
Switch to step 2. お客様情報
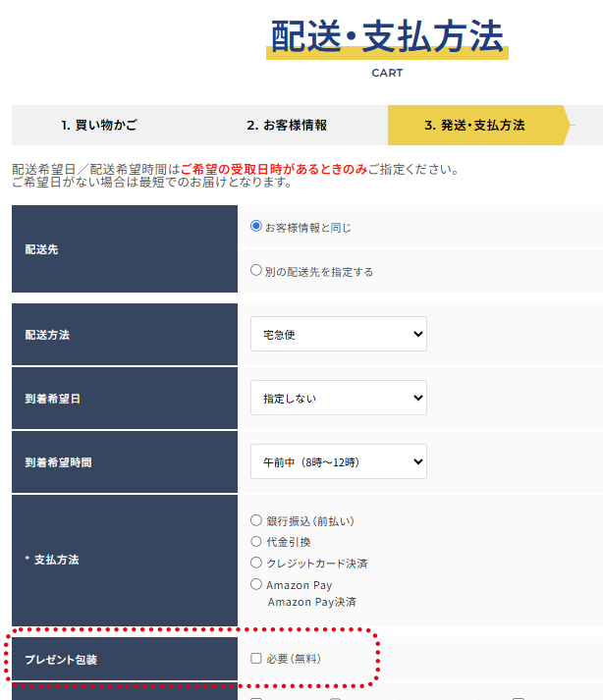[x=287, y=126]
